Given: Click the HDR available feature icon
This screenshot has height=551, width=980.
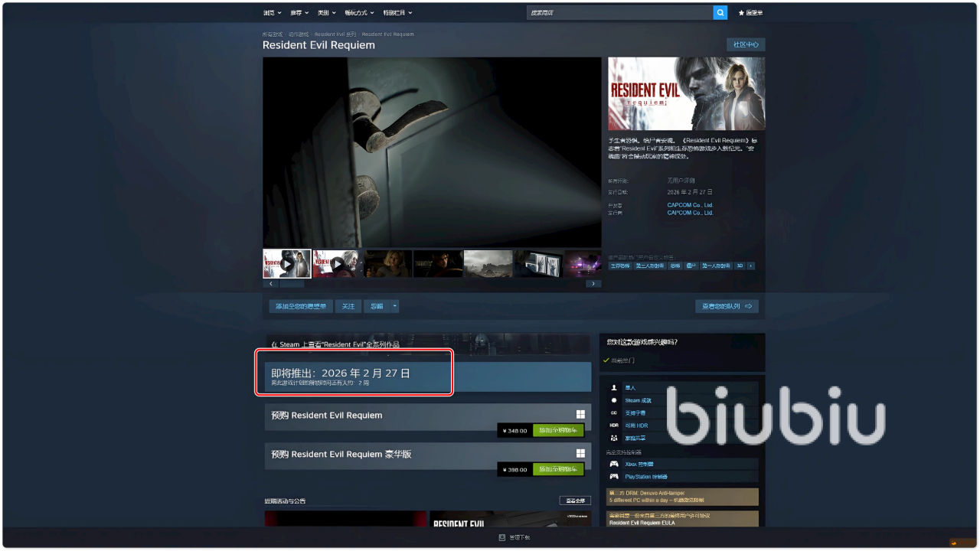Looking at the screenshot, I should 614,425.
